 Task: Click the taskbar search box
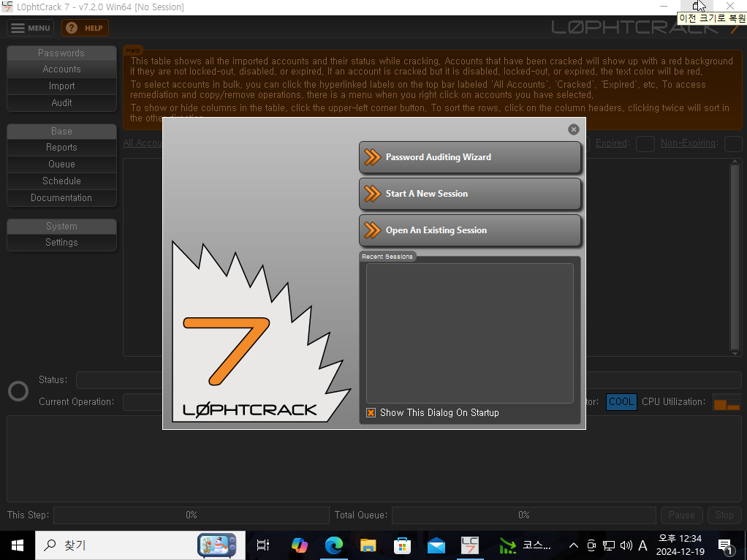[x=140, y=545]
